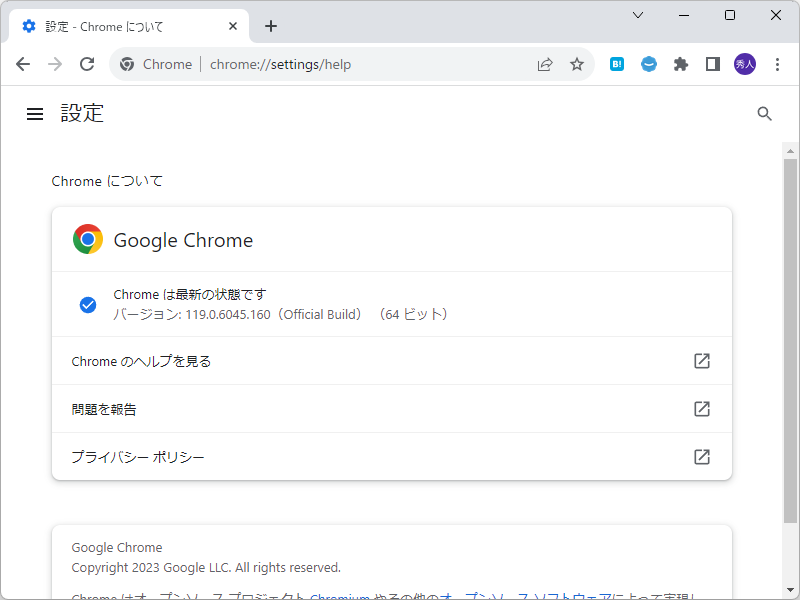
Task: Open the プライバシー ポリシー link
Action: tap(137, 456)
